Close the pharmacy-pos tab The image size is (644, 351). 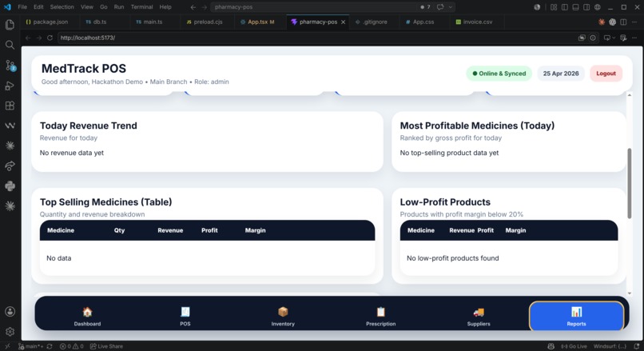click(x=343, y=22)
